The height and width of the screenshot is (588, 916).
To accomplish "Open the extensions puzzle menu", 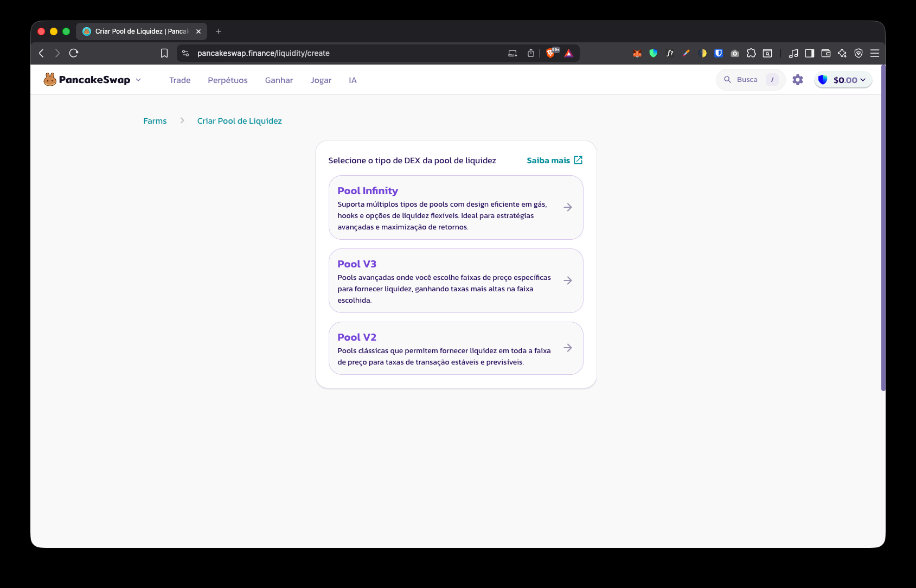I will [751, 53].
